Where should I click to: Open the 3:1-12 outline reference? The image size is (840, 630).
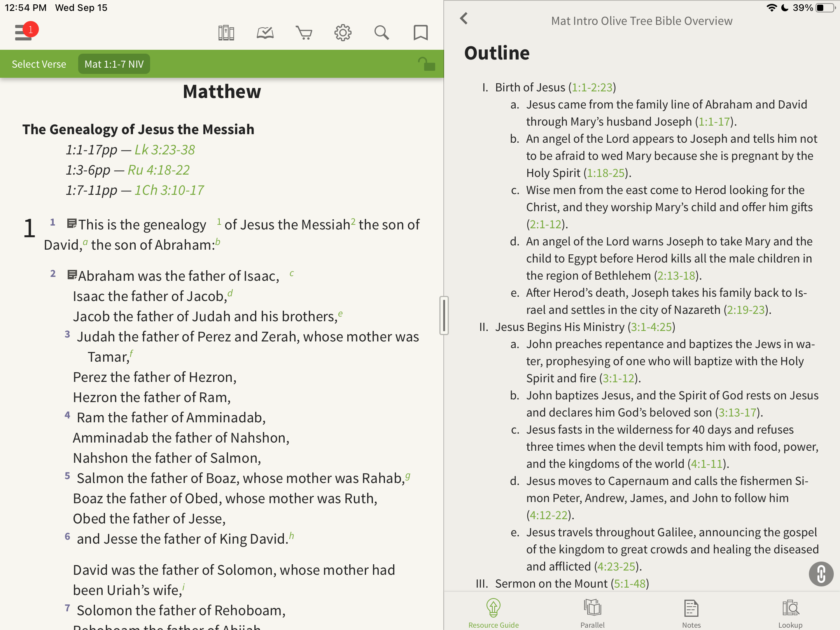coord(618,378)
